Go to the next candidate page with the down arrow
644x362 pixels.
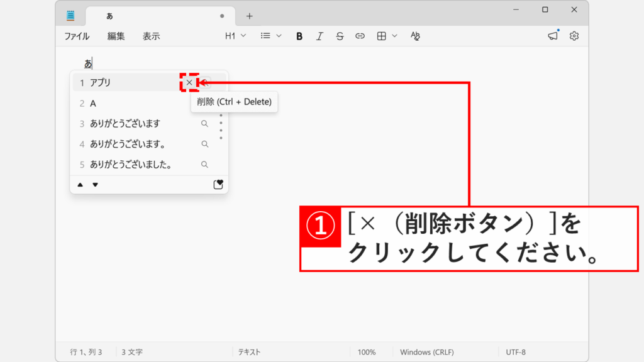click(96, 185)
